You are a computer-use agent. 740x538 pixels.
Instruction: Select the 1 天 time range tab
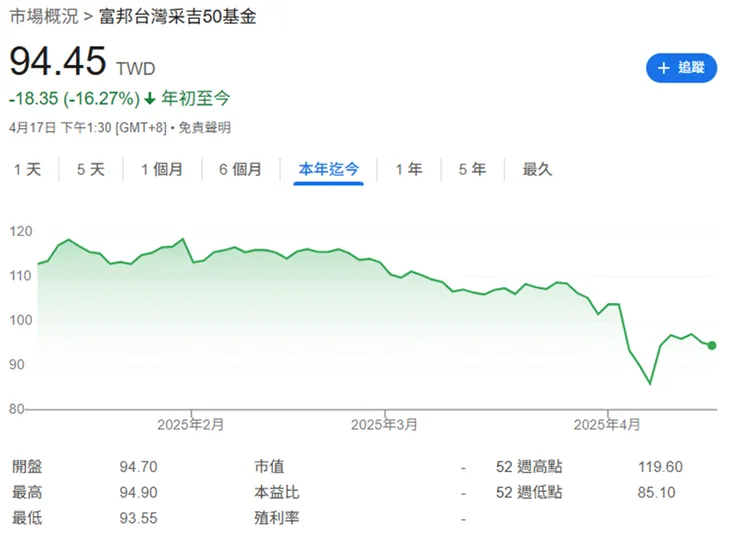(x=27, y=169)
